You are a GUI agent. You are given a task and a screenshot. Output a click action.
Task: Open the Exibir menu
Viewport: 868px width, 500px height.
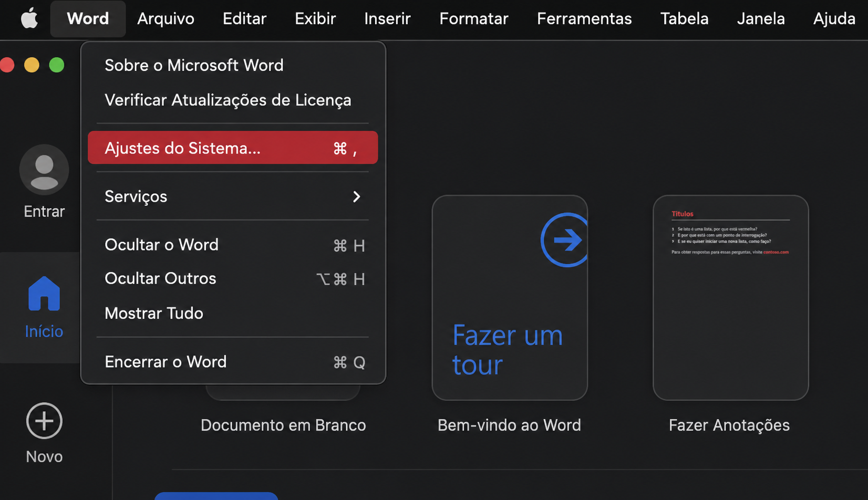[315, 19]
